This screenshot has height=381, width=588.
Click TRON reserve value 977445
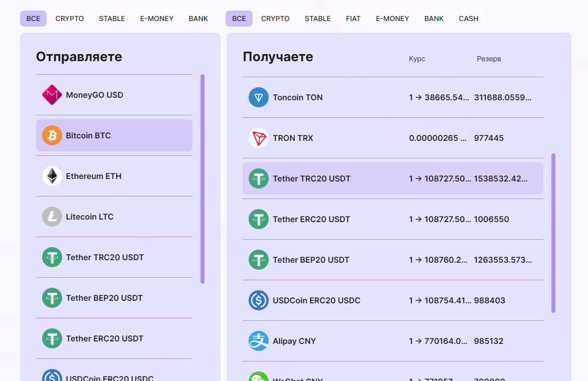489,138
